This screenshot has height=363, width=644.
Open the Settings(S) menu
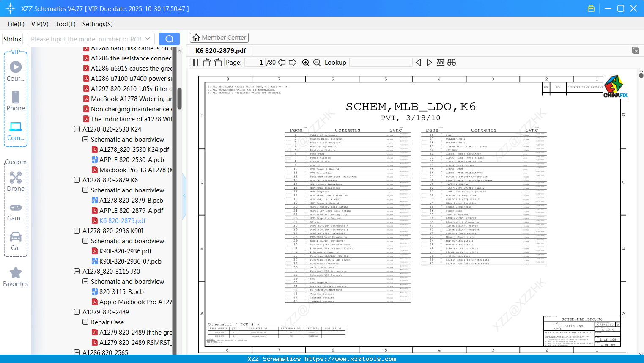click(x=98, y=24)
